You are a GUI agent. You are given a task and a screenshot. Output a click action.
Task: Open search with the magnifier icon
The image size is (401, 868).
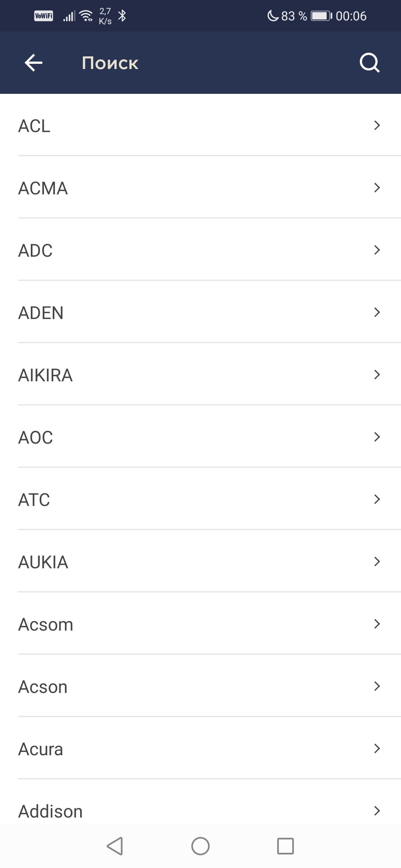[x=369, y=63]
